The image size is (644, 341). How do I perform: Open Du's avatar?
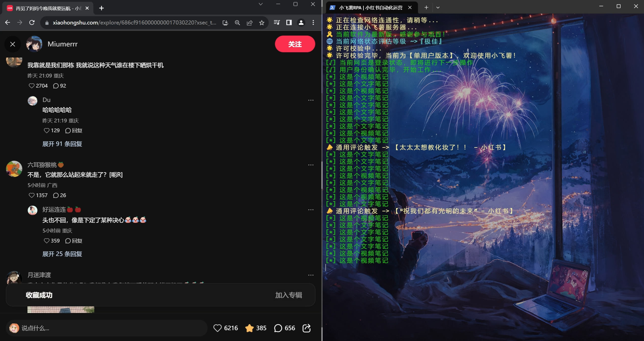click(33, 101)
